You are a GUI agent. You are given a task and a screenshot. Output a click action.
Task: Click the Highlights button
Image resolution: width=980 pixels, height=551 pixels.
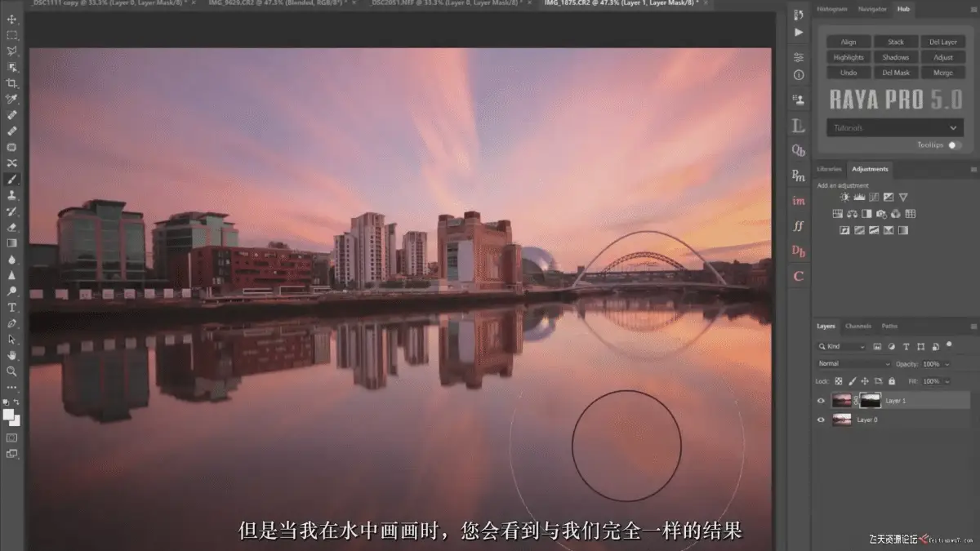(x=849, y=57)
